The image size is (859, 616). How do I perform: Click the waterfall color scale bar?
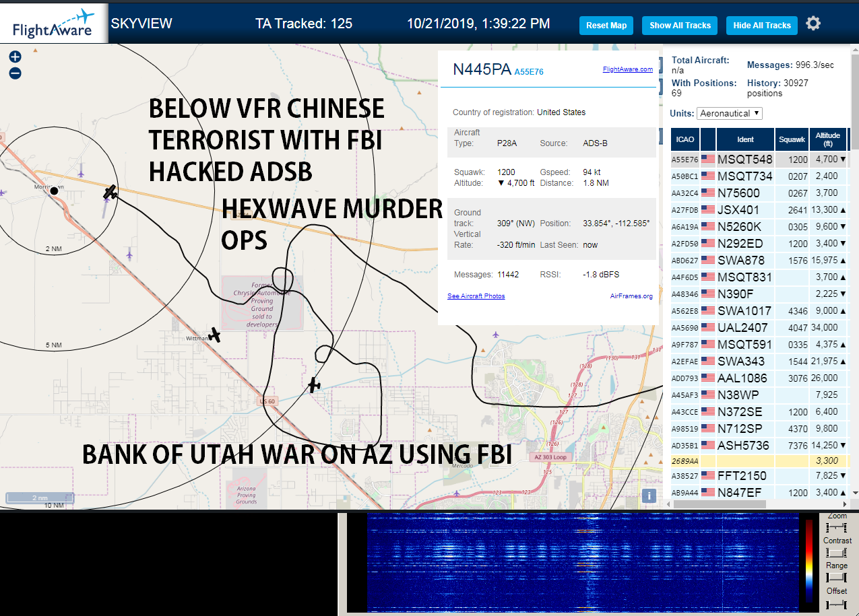coord(809,561)
